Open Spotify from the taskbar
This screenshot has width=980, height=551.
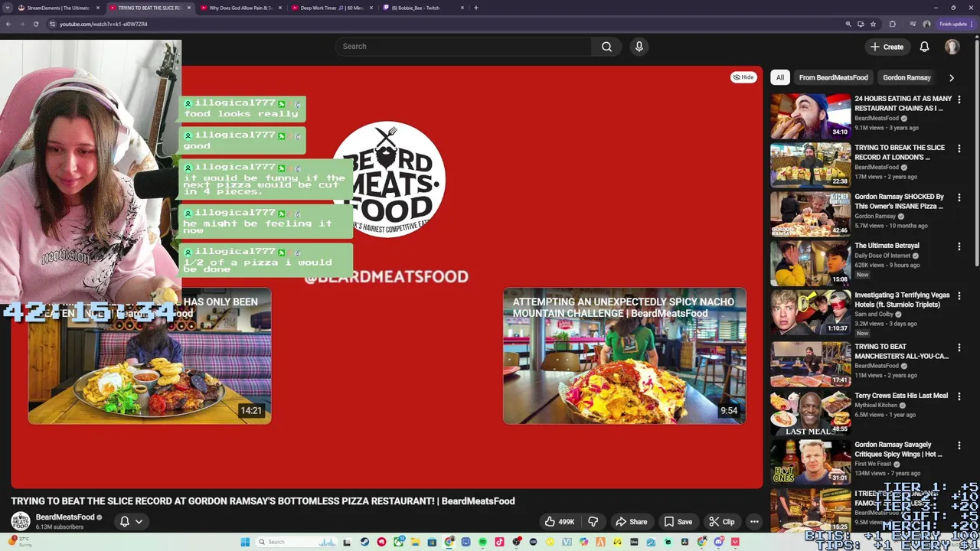coord(482,542)
